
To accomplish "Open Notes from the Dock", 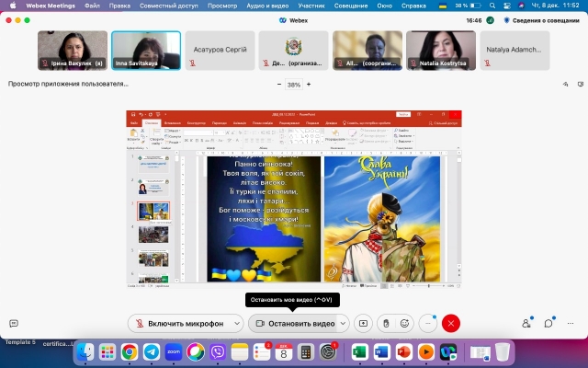I will point(240,352).
